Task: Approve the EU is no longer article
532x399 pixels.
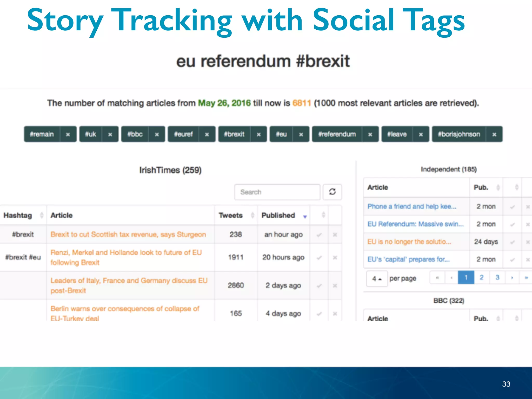Action: point(513,242)
